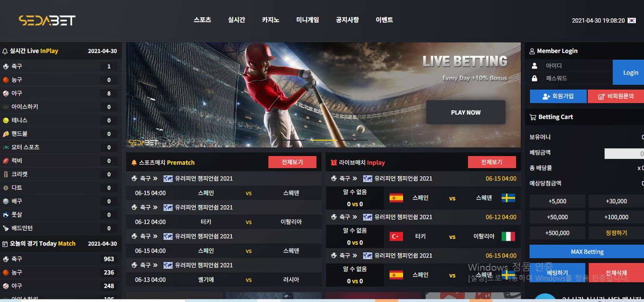Go to the 미니게임 menu
644x302 pixels.
307,20
